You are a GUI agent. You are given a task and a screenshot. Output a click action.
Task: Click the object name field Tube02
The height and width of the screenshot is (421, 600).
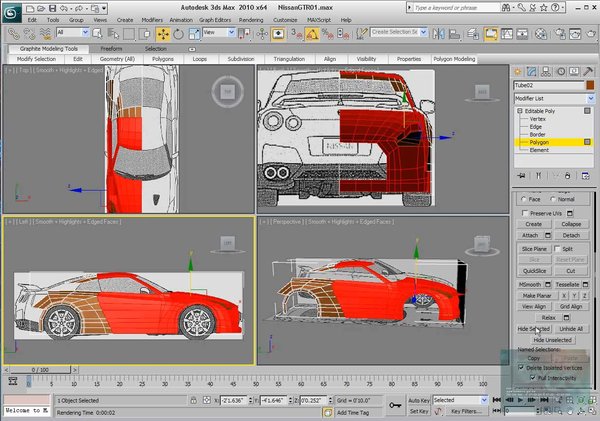[549, 85]
